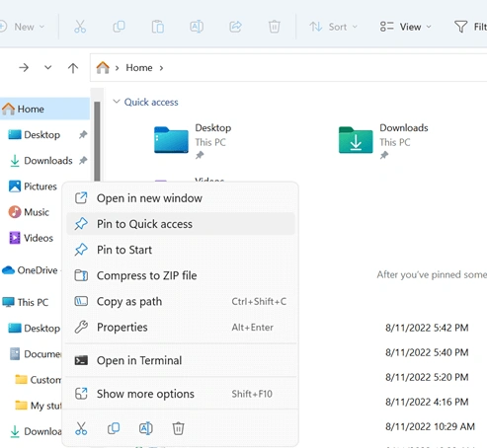Click the Up one level arrow
This screenshot has width=487, height=448.
(x=73, y=68)
